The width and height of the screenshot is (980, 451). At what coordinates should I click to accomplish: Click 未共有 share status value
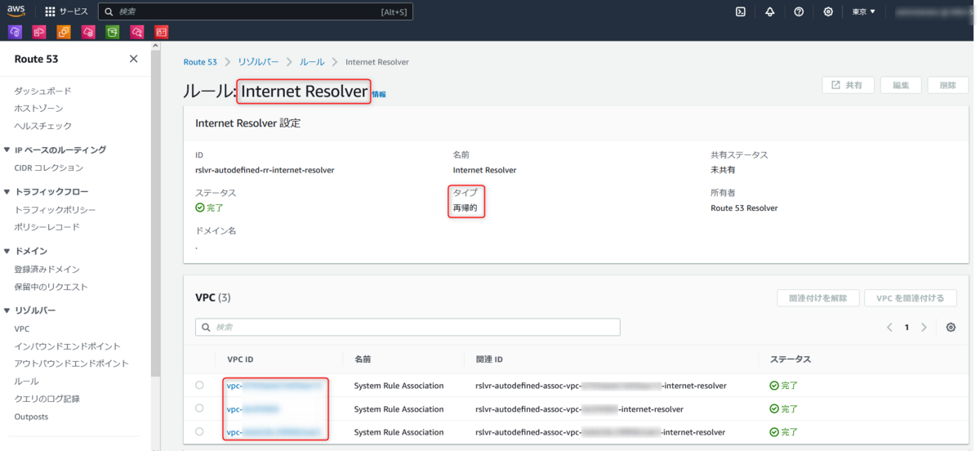(724, 170)
